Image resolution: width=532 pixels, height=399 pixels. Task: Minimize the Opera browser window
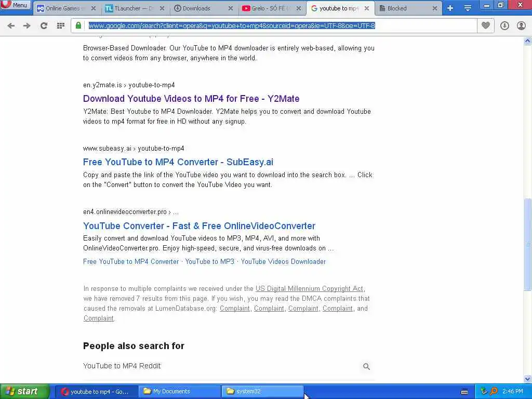pyautogui.click(x=486, y=5)
